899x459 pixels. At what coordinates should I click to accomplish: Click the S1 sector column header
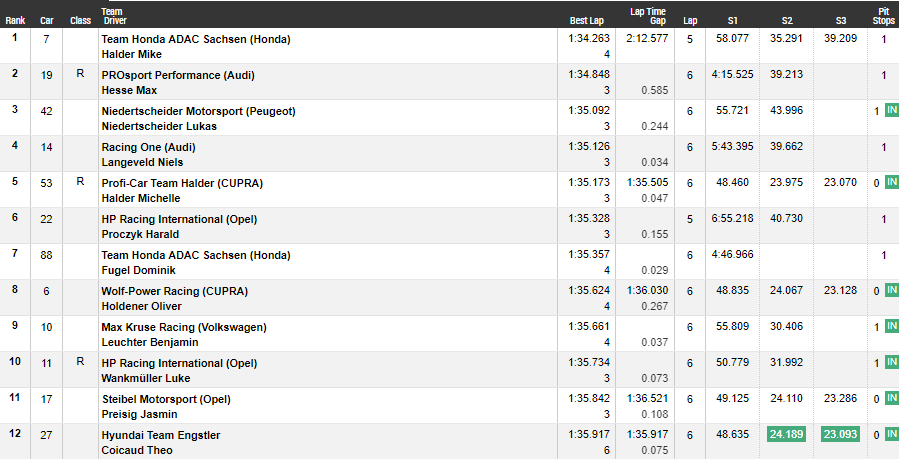(733, 21)
